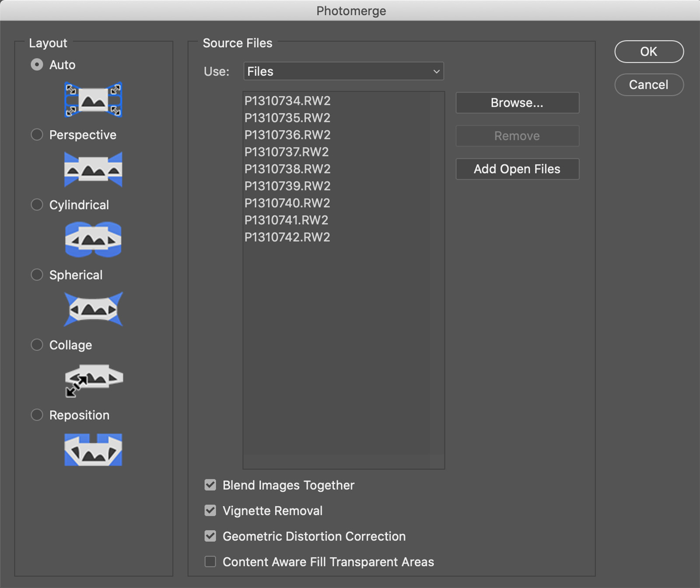Click the Add Open Files button
Viewport: 700px width, 588px height.
pyautogui.click(x=517, y=169)
